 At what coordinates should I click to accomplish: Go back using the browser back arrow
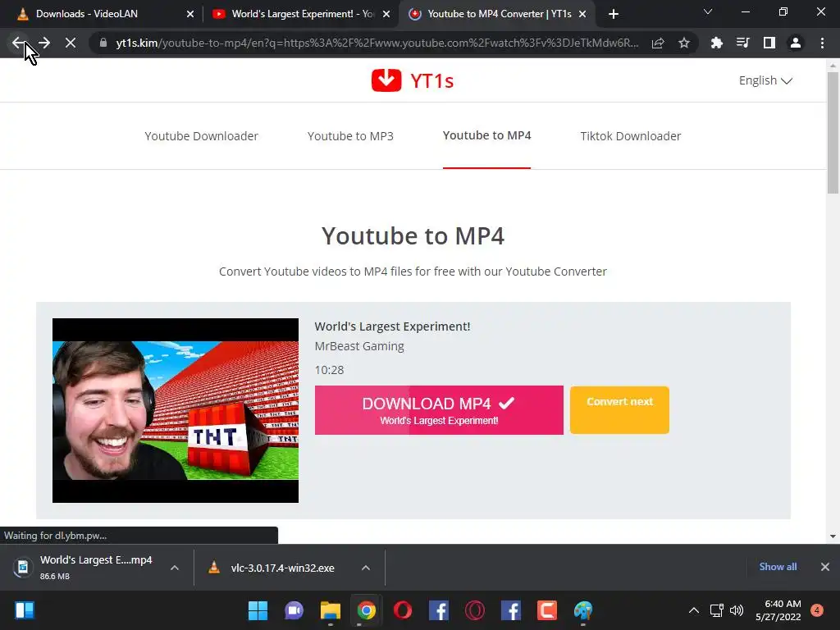tap(18, 43)
